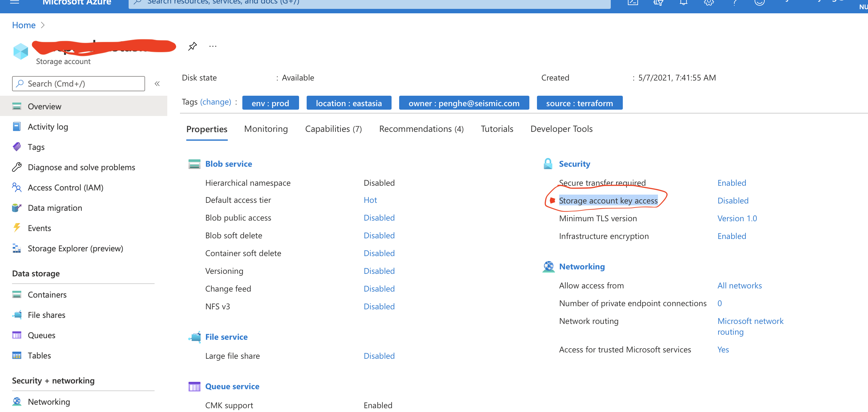868x412 pixels.
Task: Click the File service icon
Action: coord(195,337)
